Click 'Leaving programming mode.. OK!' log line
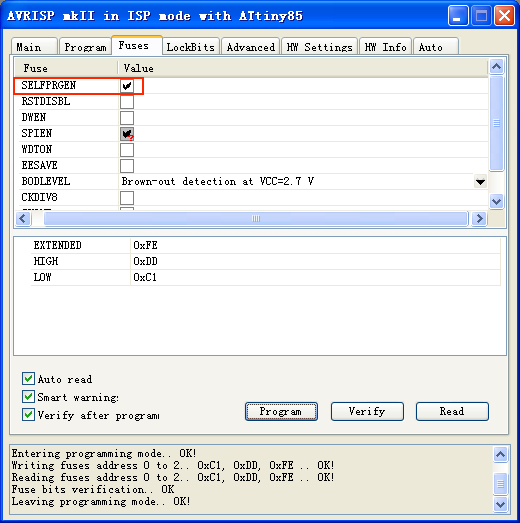This screenshot has height=523, width=520. point(101,502)
